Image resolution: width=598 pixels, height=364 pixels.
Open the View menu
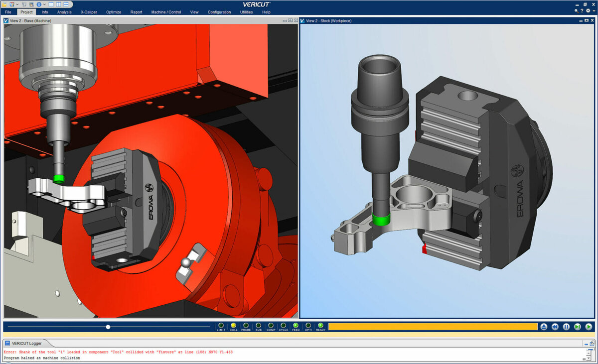pos(194,12)
